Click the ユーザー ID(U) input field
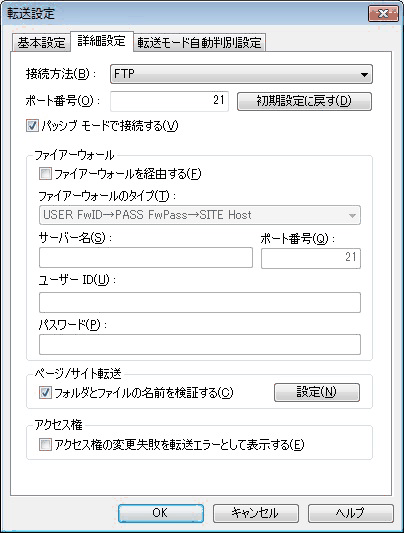404x533 pixels. (x=200, y=302)
